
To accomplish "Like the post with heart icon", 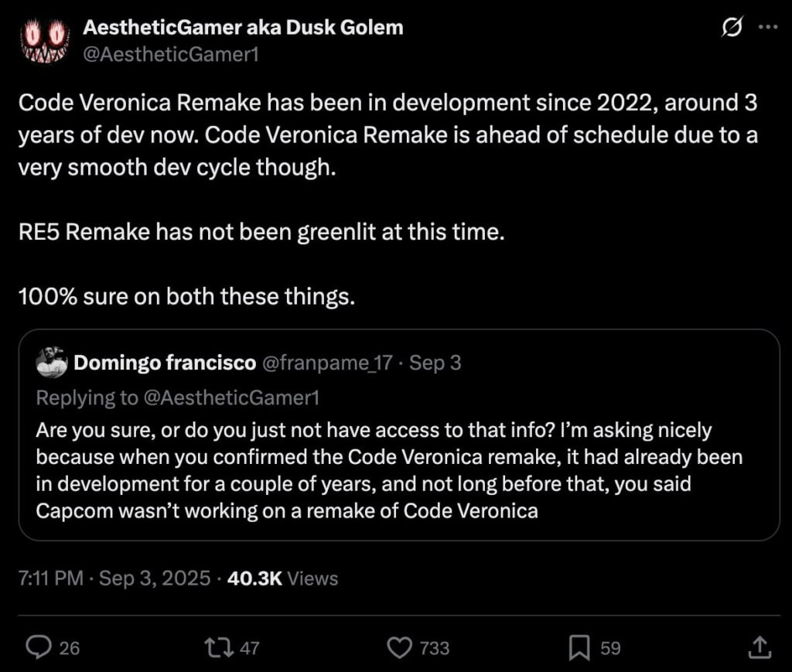I will pos(400,648).
